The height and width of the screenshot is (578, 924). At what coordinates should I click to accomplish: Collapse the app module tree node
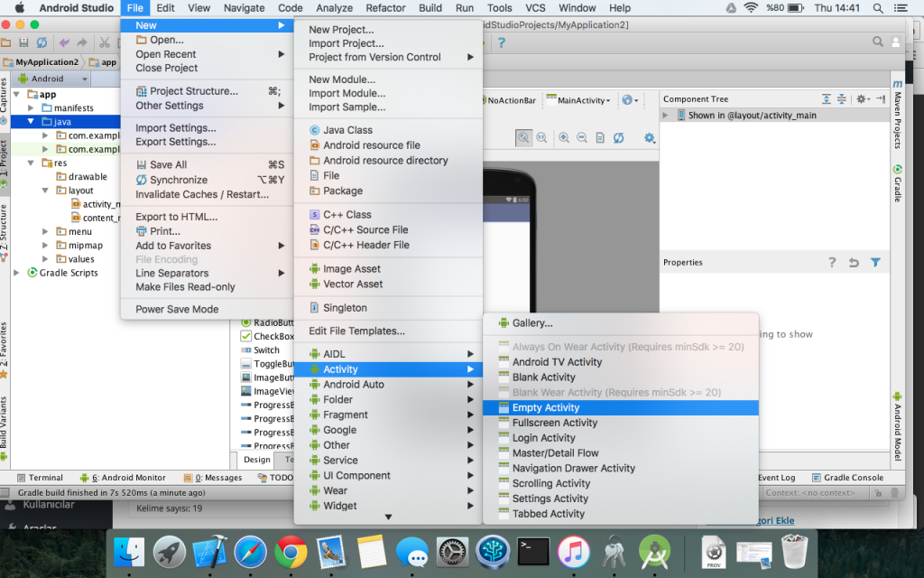pos(16,94)
